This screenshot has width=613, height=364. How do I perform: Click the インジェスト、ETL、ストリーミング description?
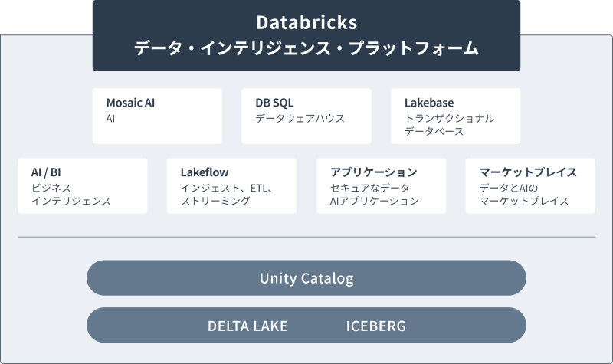click(227, 195)
